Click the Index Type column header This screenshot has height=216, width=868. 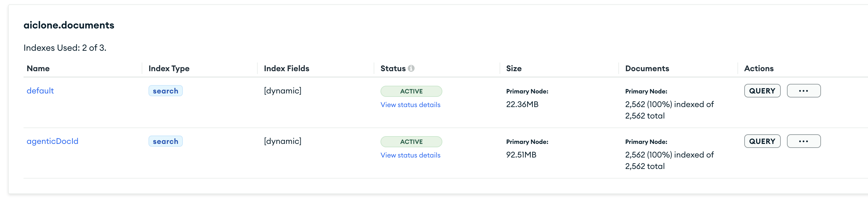click(169, 69)
